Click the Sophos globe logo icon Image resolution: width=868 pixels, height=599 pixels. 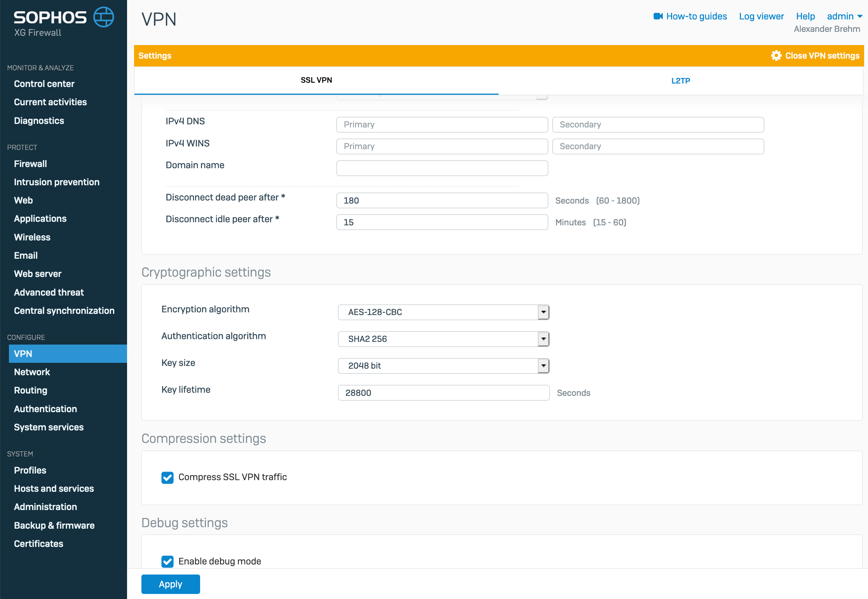point(103,17)
